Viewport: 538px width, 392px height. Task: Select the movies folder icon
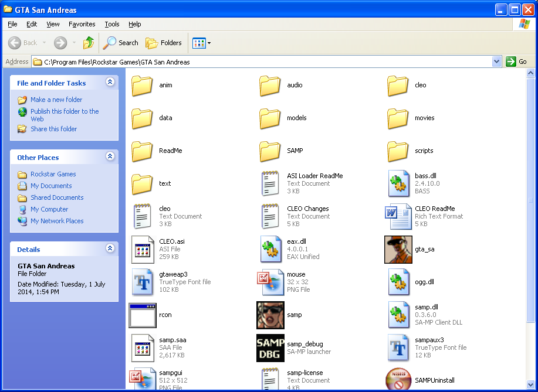tap(398, 118)
